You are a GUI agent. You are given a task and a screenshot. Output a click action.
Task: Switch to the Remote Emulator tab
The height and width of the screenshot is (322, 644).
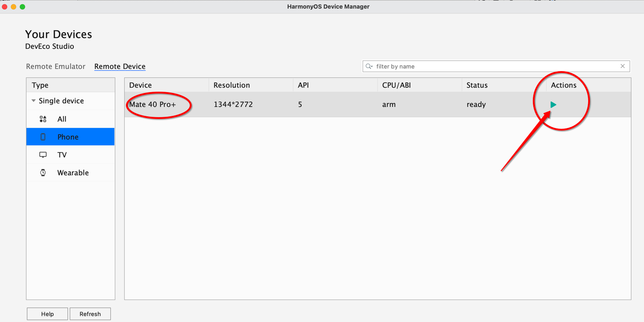tap(55, 66)
